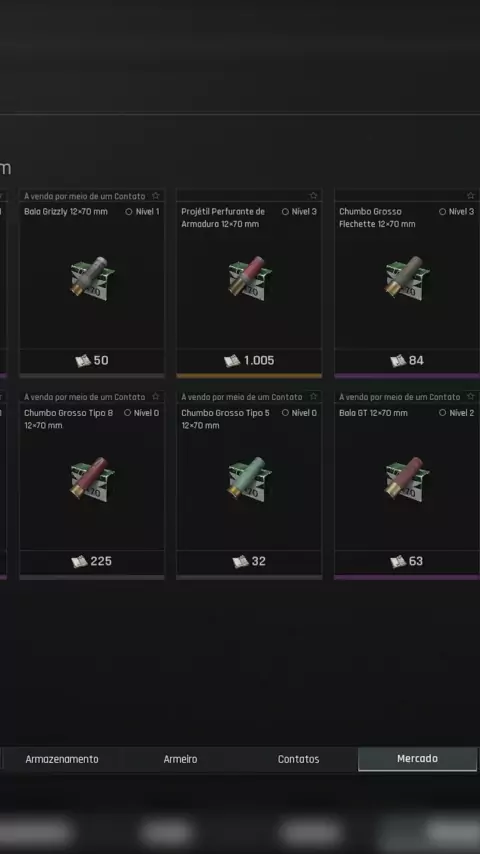This screenshot has height=854, width=480.
Task: Toggle favorite star on Chumbo Grosso Tipo 5
Action: [313, 396]
